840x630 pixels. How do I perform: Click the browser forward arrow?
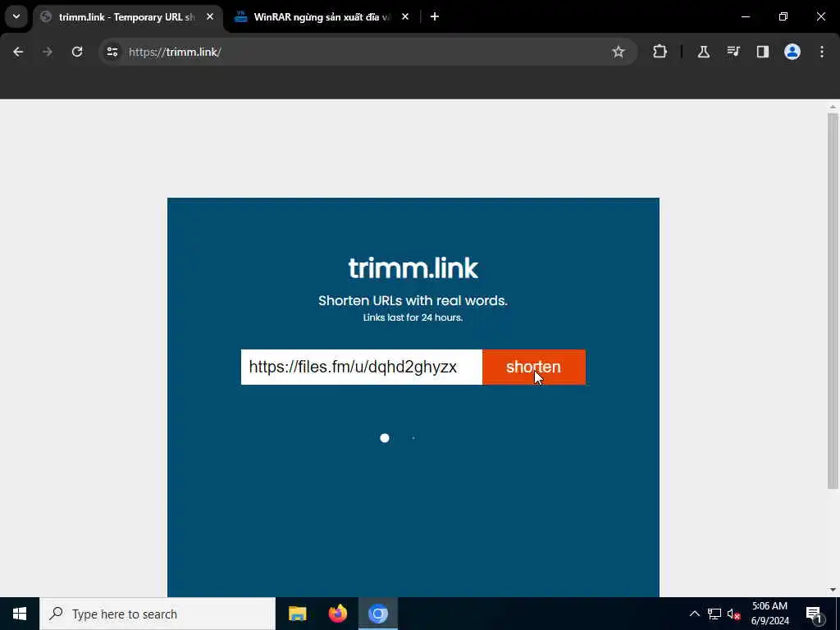coord(48,52)
